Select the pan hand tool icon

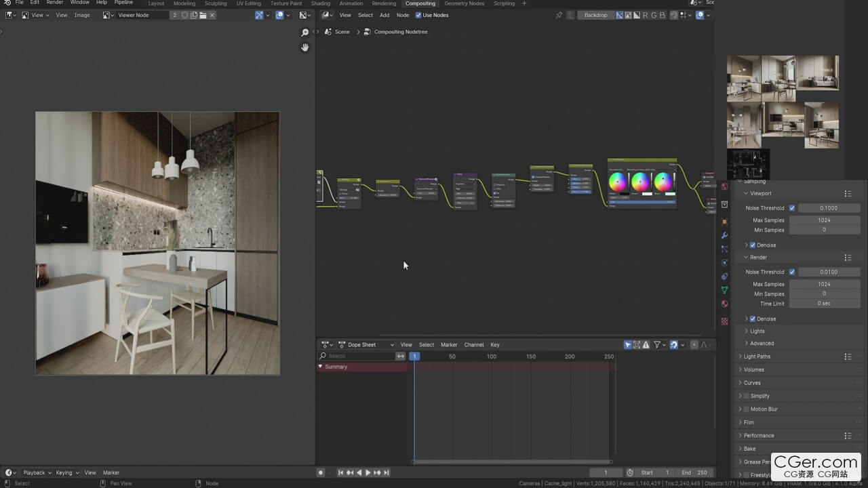pos(305,47)
